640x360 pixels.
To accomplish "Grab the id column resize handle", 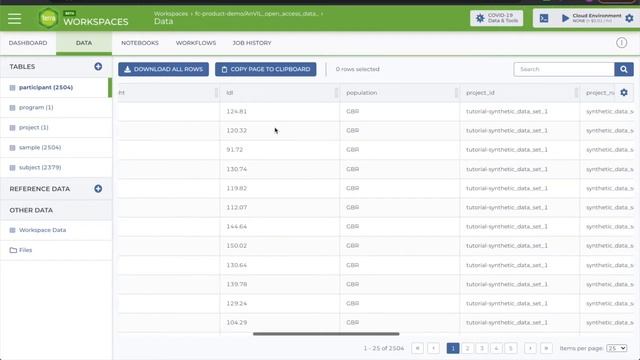I will pos(336,93).
